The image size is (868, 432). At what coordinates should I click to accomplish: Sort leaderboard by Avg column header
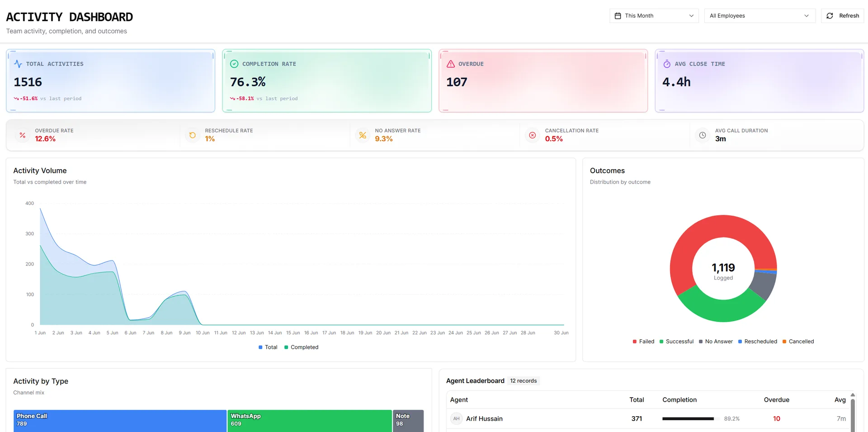pos(840,400)
